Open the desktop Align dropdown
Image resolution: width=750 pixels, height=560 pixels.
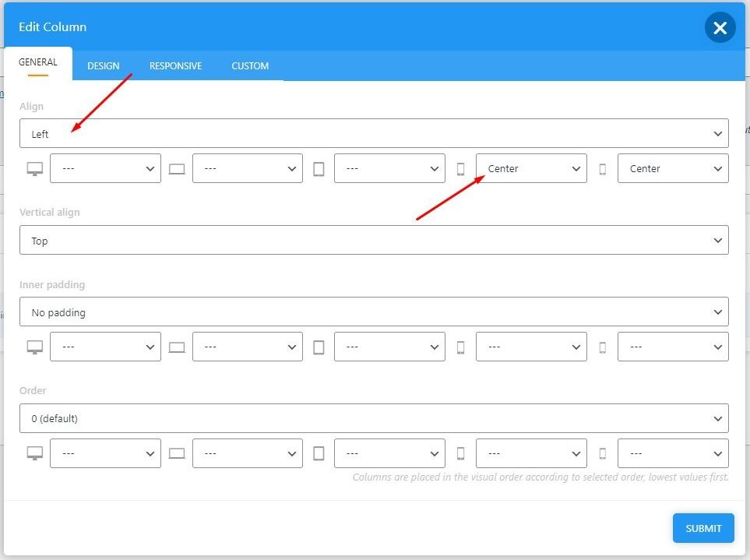click(105, 168)
